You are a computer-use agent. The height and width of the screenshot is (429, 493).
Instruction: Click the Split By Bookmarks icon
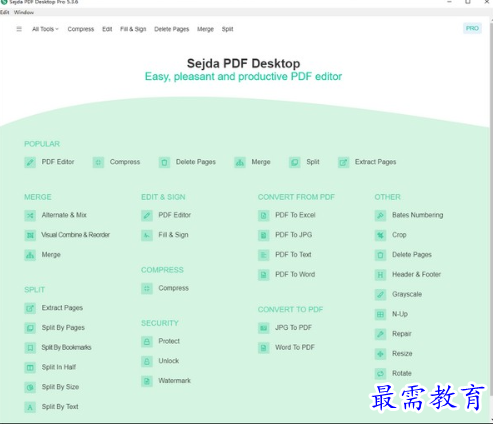[30, 348]
